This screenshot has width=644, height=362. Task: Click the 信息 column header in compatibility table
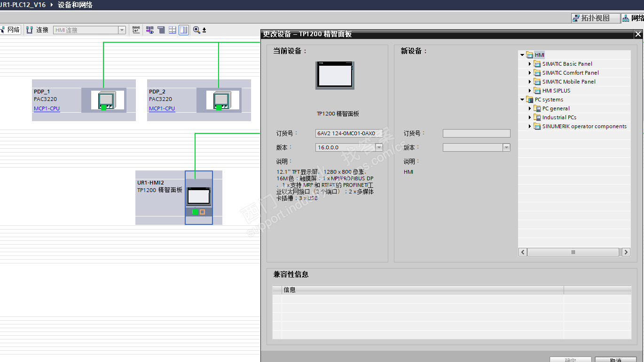click(x=423, y=290)
